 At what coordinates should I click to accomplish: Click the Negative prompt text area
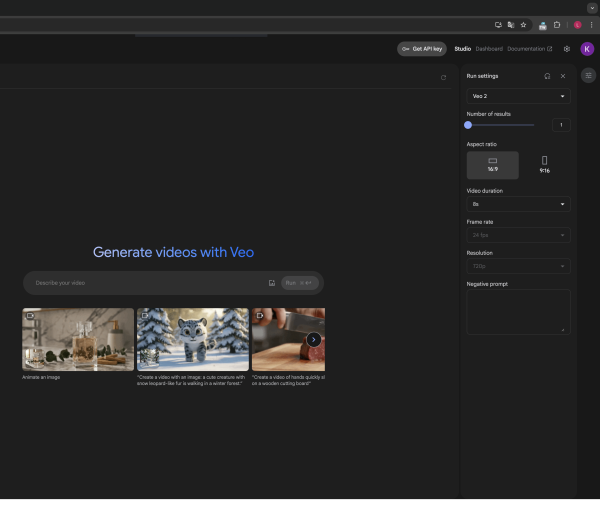point(518,312)
